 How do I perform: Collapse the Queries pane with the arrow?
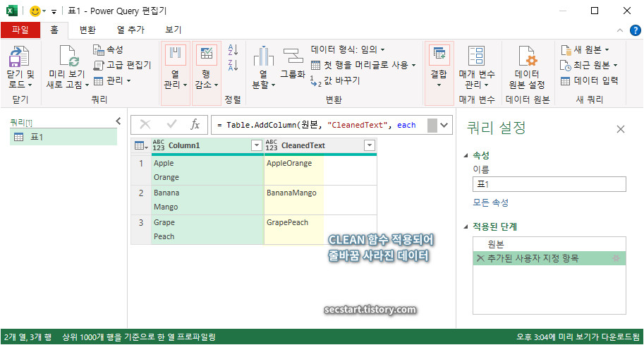[119, 121]
